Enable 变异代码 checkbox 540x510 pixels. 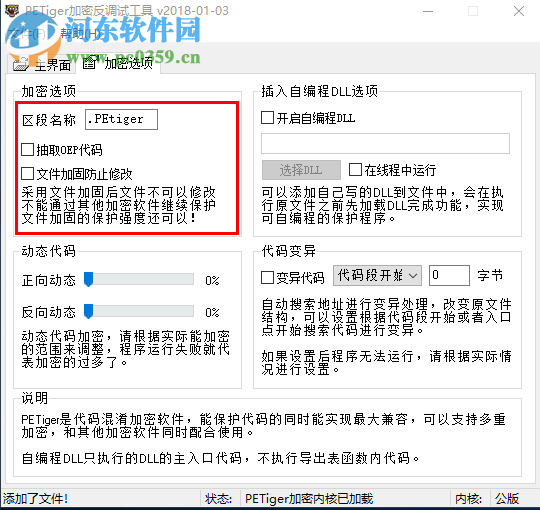click(292, 277)
